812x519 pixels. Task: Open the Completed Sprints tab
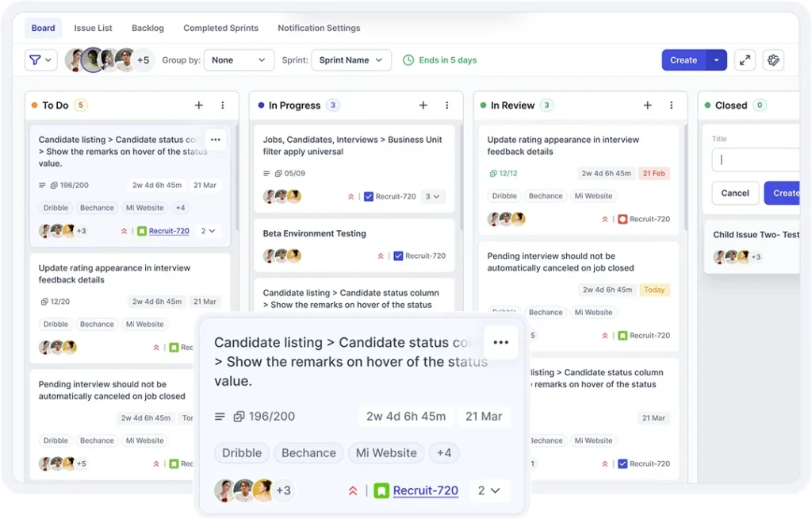tap(220, 28)
